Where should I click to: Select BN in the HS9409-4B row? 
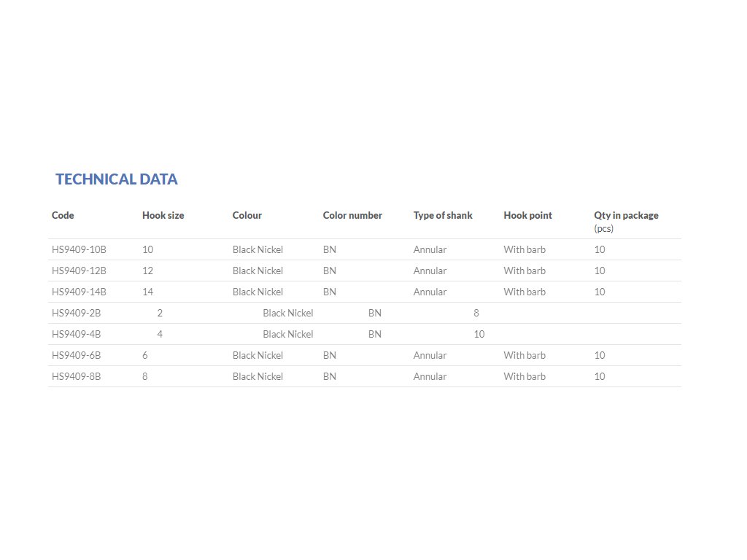tap(374, 334)
